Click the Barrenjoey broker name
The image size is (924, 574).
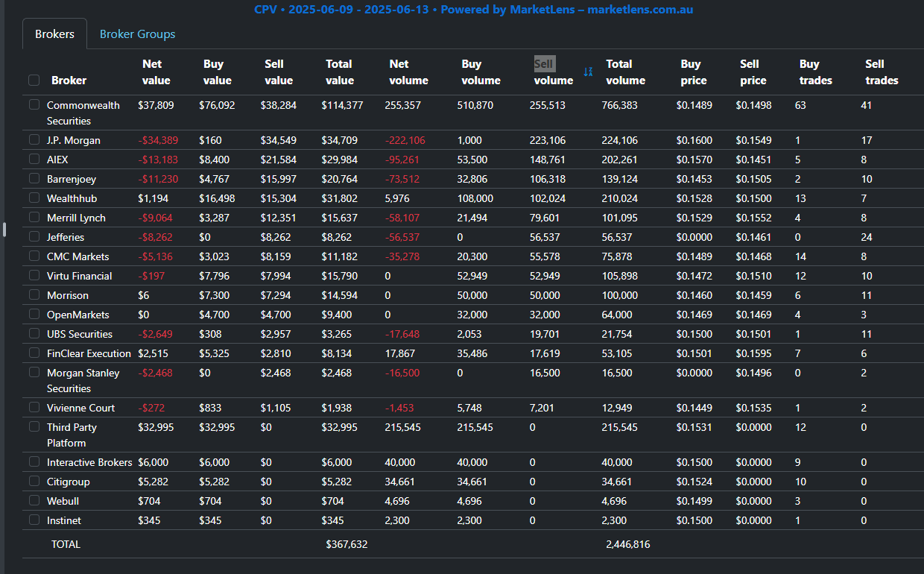72,179
